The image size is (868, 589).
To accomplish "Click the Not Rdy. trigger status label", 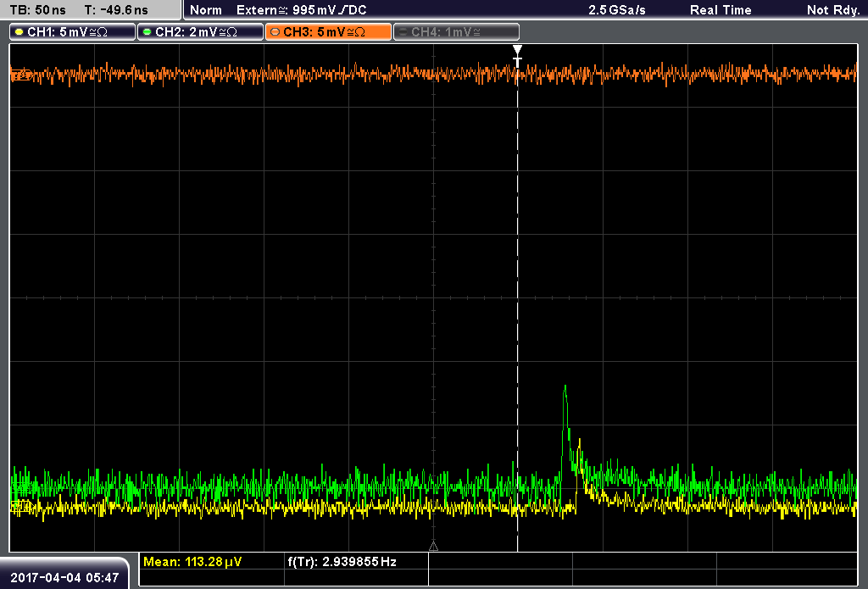I will click(x=833, y=10).
